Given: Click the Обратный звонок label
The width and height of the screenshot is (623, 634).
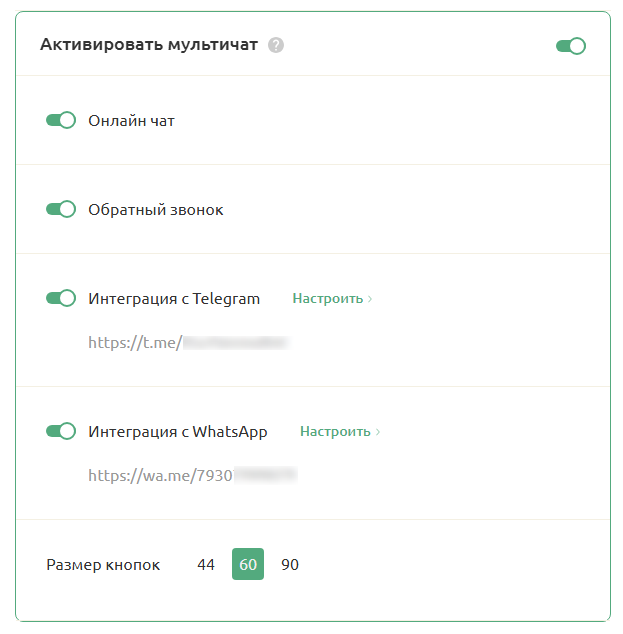Looking at the screenshot, I should (155, 210).
